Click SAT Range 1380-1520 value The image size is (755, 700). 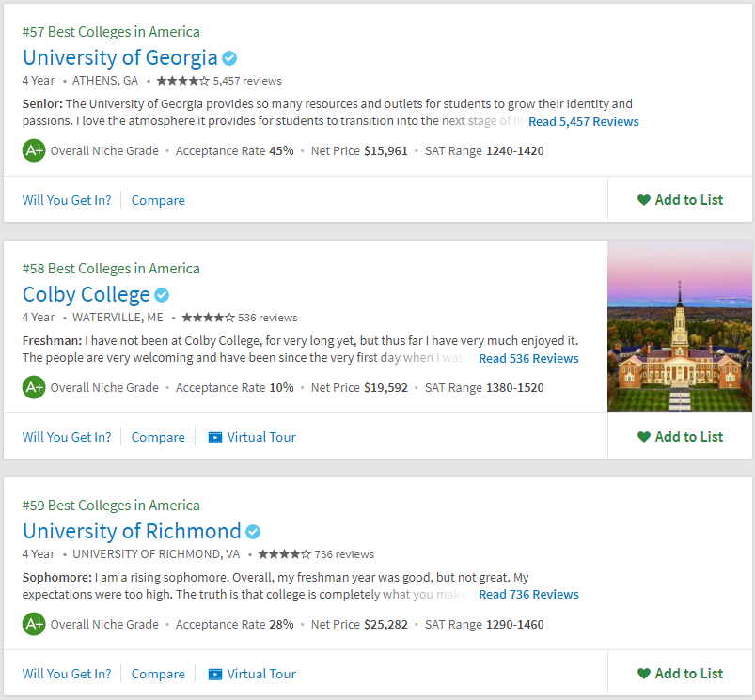tap(515, 388)
